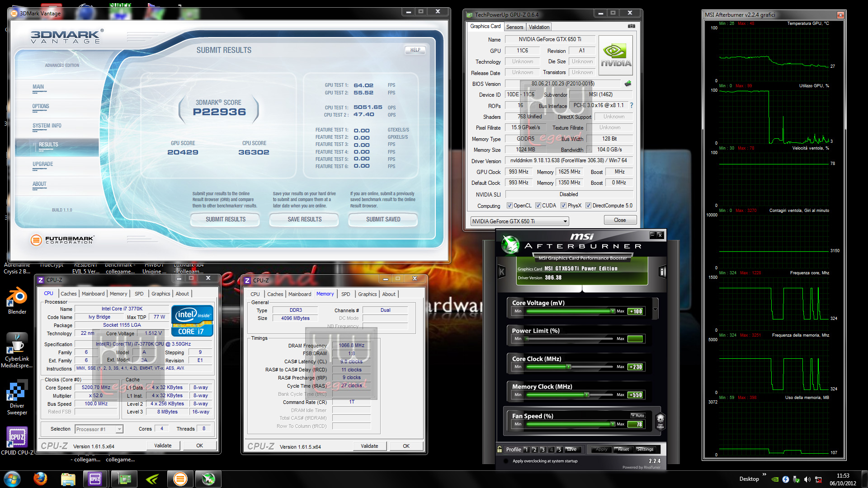Click the Memory Clock slider handle

point(586,395)
